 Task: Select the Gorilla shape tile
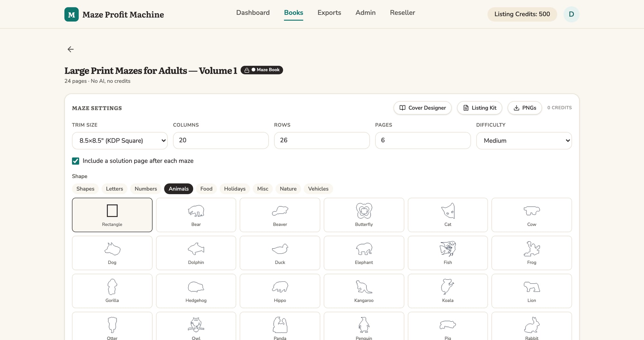tap(112, 291)
